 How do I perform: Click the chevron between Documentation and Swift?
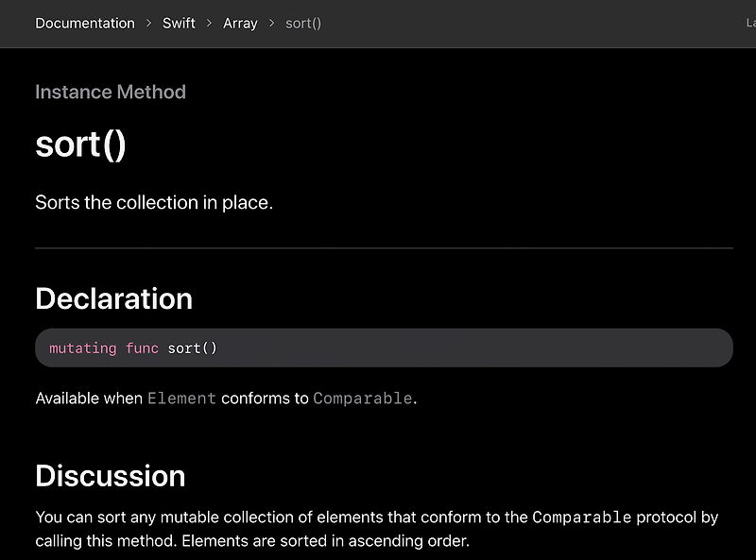[149, 23]
